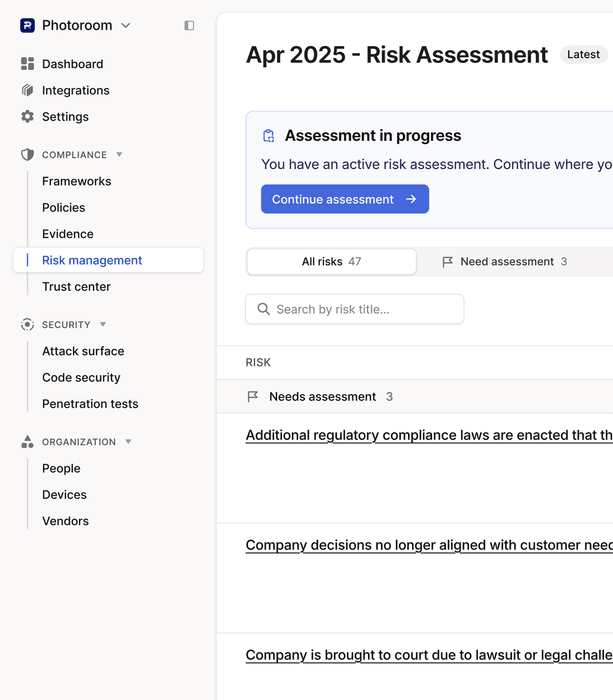Collapse the Compliance section arrow
Screen dimensions: 613x700
[119, 154]
